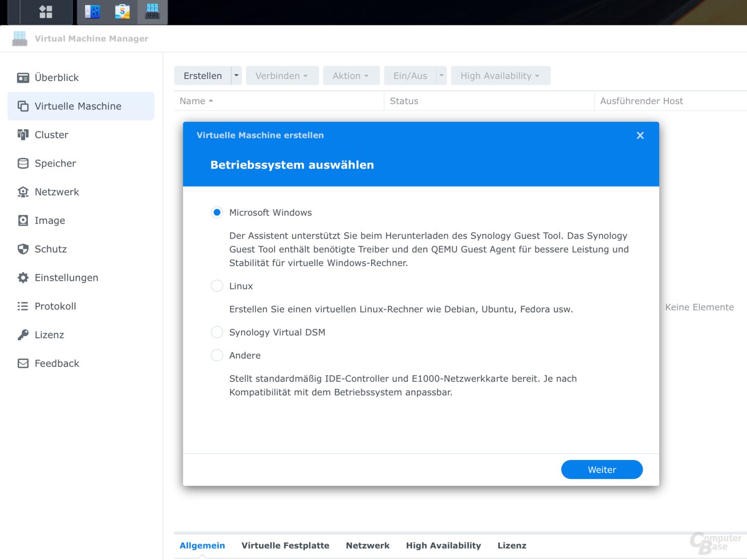Click the Cluster sidebar icon
The width and height of the screenshot is (747, 560).
[23, 135]
